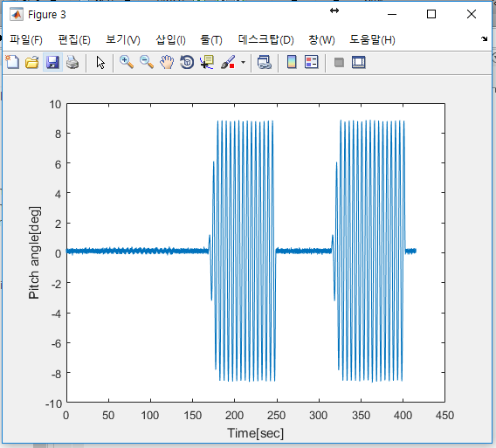Open the 툴(T) menu
This screenshot has width=496, height=448.
click(x=211, y=40)
